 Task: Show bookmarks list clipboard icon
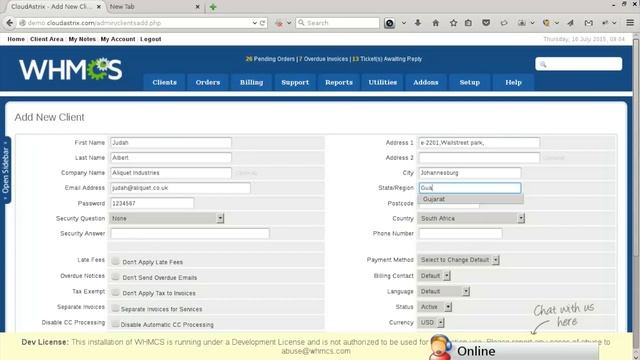click(468, 23)
